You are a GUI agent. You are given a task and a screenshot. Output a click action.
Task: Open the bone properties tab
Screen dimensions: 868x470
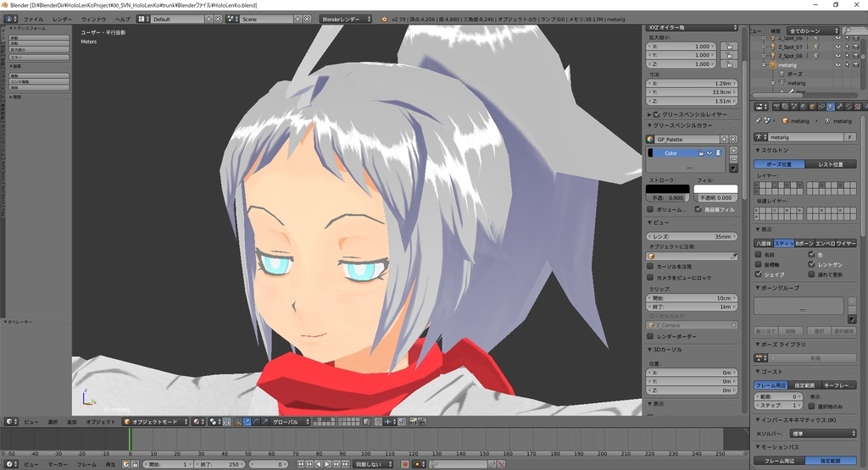pos(840,107)
